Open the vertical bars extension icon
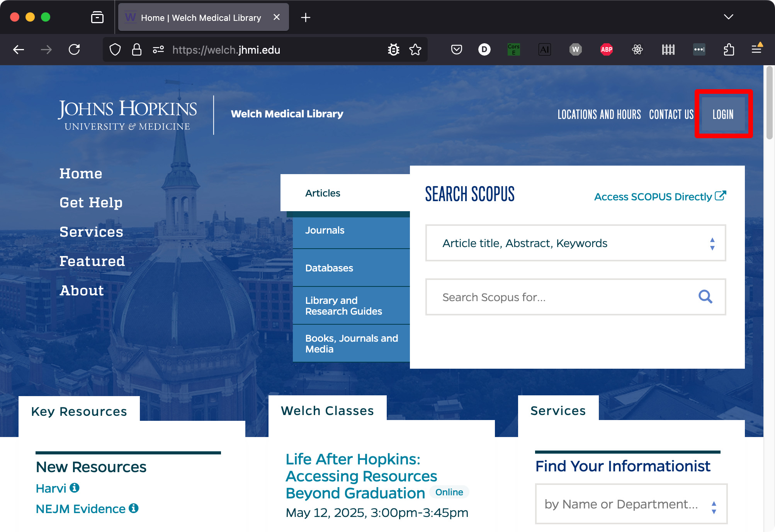The width and height of the screenshot is (775, 532). tap(668, 49)
